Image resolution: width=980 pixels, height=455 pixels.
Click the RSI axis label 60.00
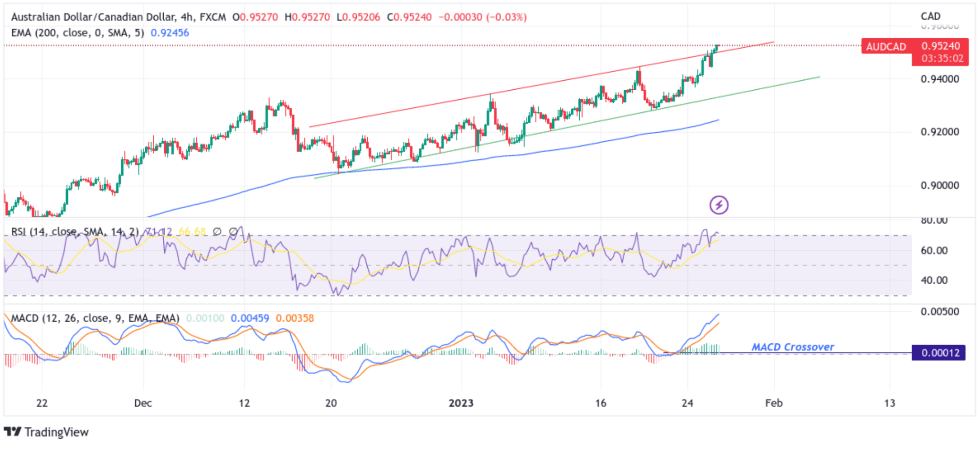934,251
